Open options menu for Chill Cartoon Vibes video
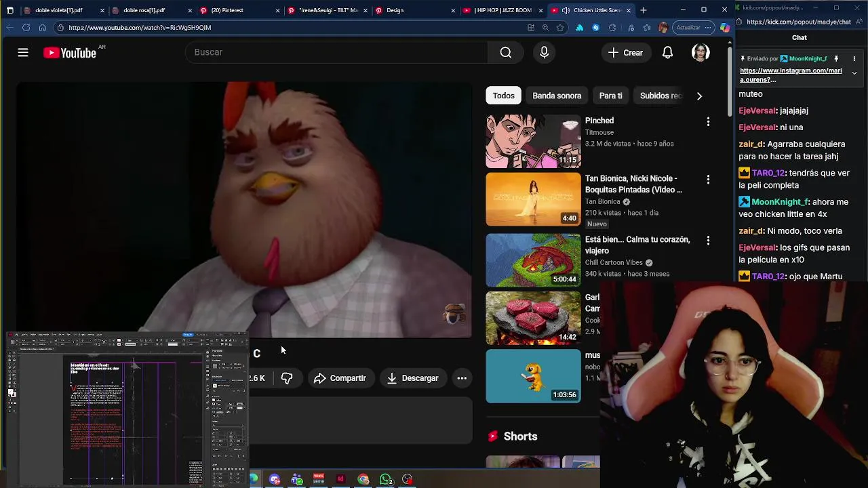Viewport: 868px width, 488px height. click(708, 241)
